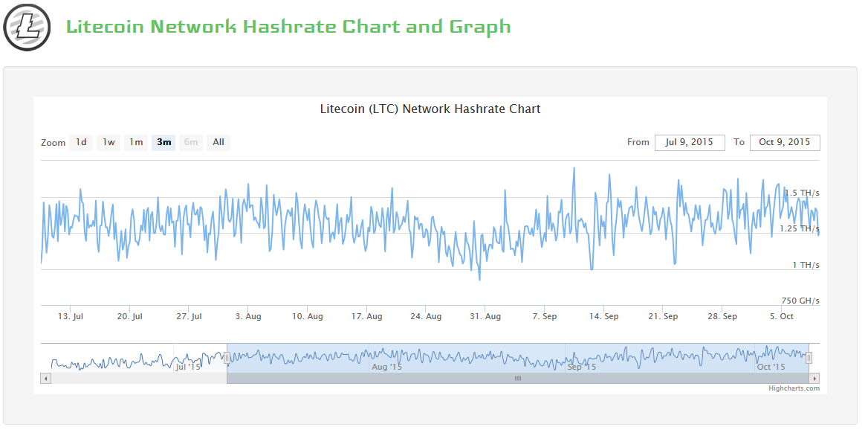Select the 1d zoom button

82,143
